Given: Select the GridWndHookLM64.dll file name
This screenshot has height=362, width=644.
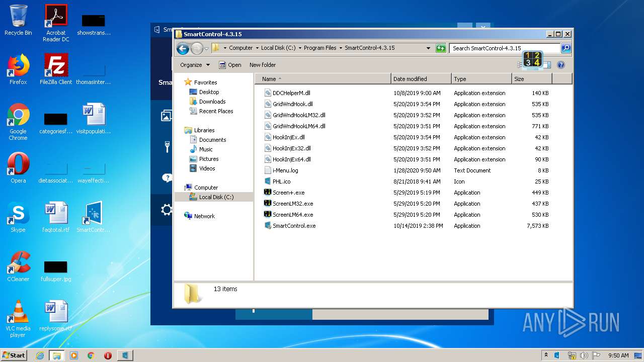Looking at the screenshot, I should coord(299,126).
